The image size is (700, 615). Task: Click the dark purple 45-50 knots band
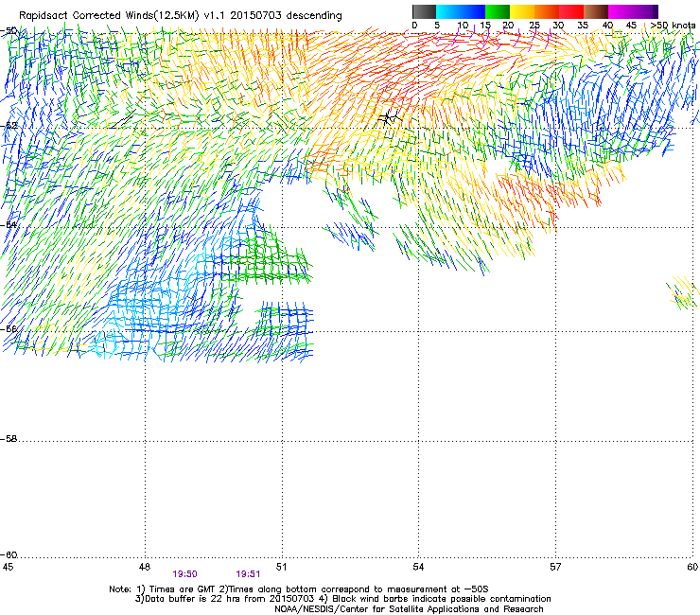tap(645, 11)
